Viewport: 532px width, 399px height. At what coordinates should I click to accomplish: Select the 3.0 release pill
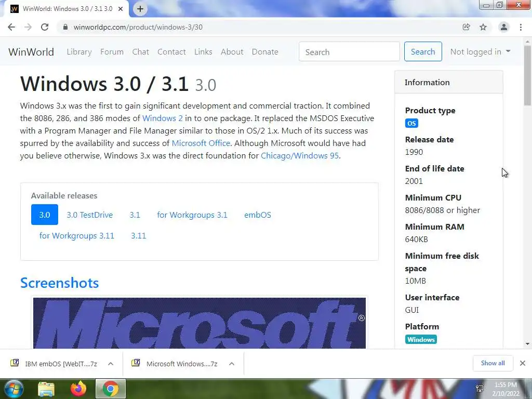pos(45,215)
